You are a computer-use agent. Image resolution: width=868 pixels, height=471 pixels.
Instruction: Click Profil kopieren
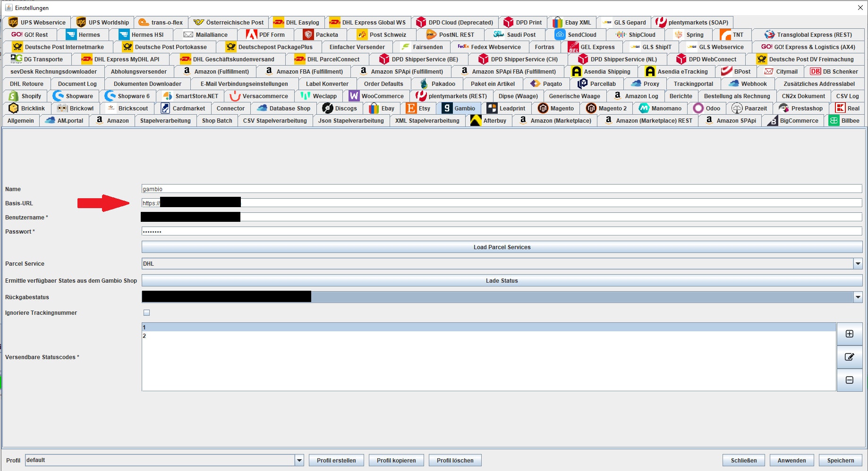[396, 460]
